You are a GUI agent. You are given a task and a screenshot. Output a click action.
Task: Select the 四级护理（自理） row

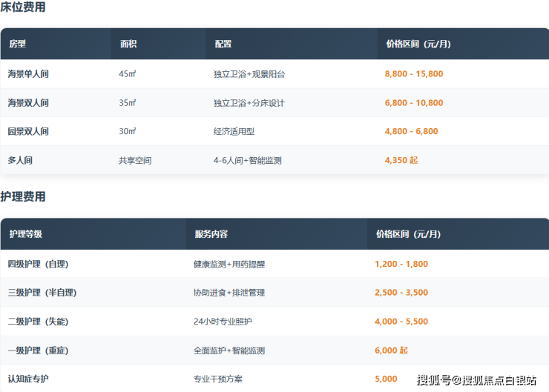point(38,264)
